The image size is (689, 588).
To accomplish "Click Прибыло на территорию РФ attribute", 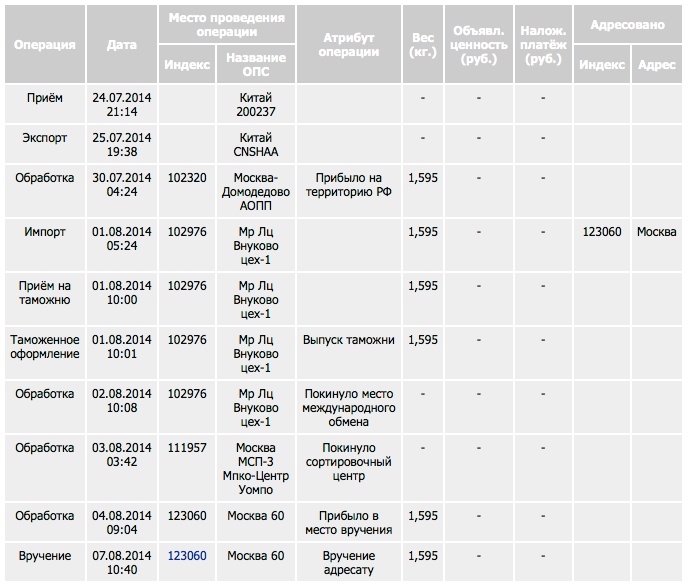I will tap(349, 185).
